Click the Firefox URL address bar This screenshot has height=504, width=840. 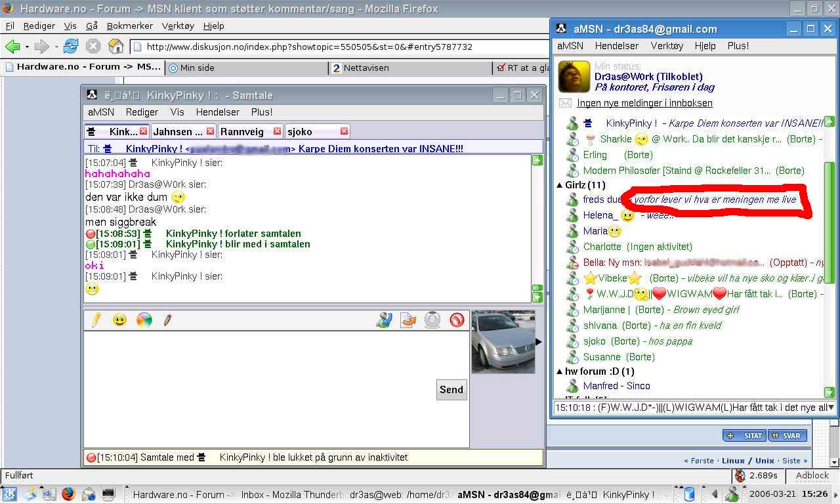[338, 47]
